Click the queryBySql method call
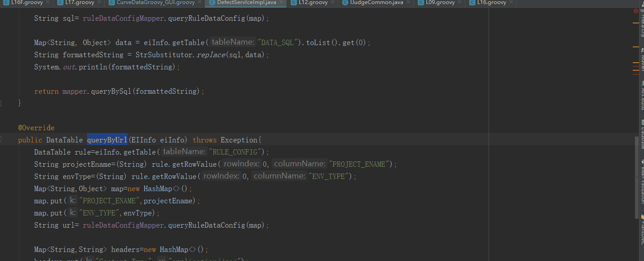This screenshot has height=261, width=644. [111, 92]
